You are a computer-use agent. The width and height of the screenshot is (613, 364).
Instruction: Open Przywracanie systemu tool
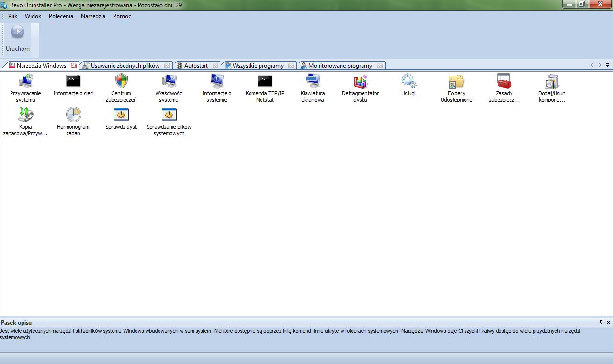point(25,88)
